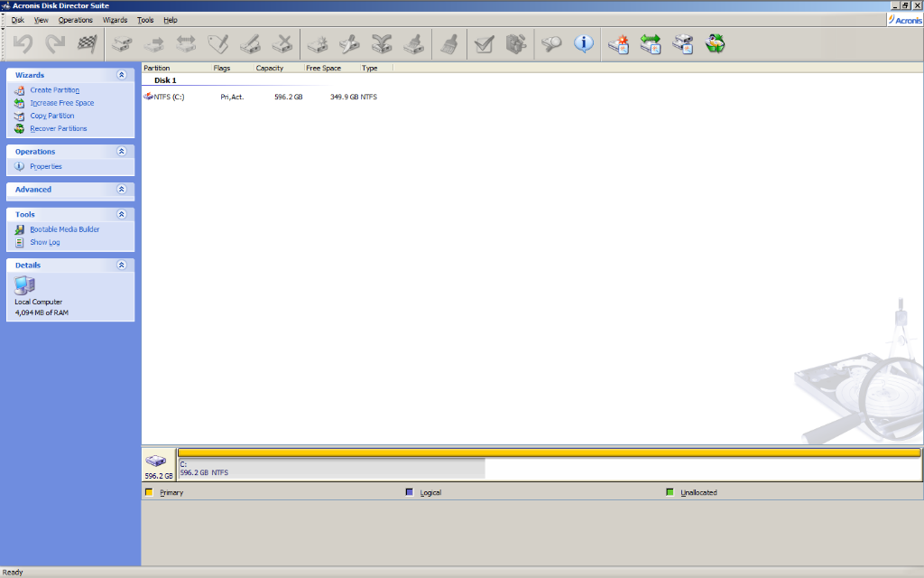Viewport: 924px width, 578px height.
Task: Click the Format disk pencil icon
Action: (x=250, y=44)
